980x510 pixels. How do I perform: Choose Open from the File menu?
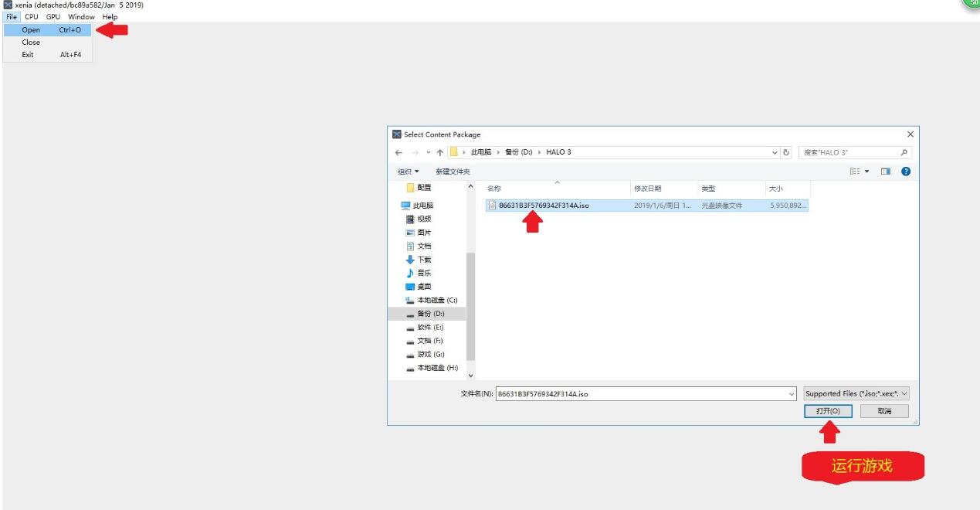[31, 30]
